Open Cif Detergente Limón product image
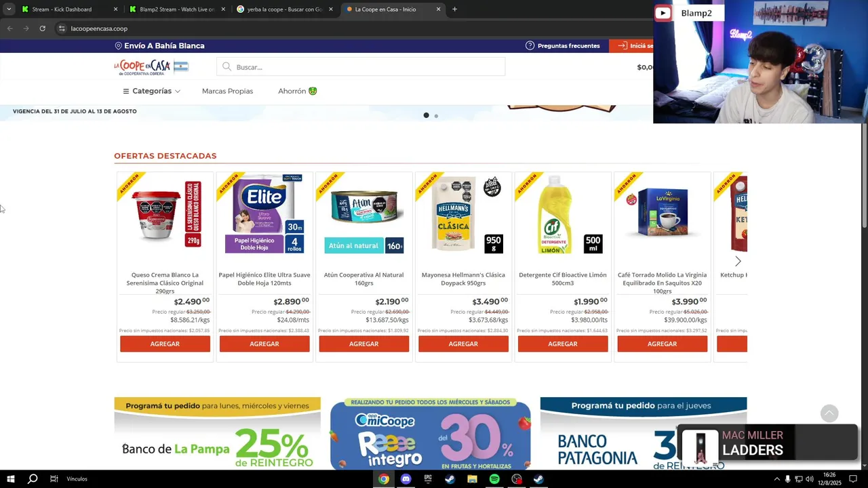The width and height of the screenshot is (868, 488). point(563,215)
